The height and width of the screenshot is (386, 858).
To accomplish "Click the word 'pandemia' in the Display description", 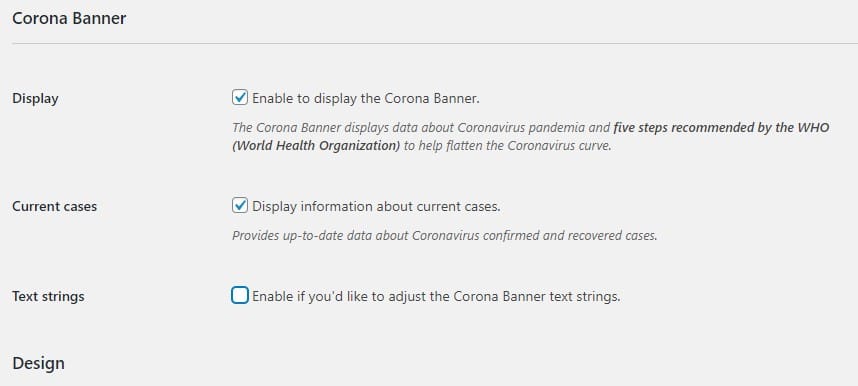I will click(x=562, y=128).
